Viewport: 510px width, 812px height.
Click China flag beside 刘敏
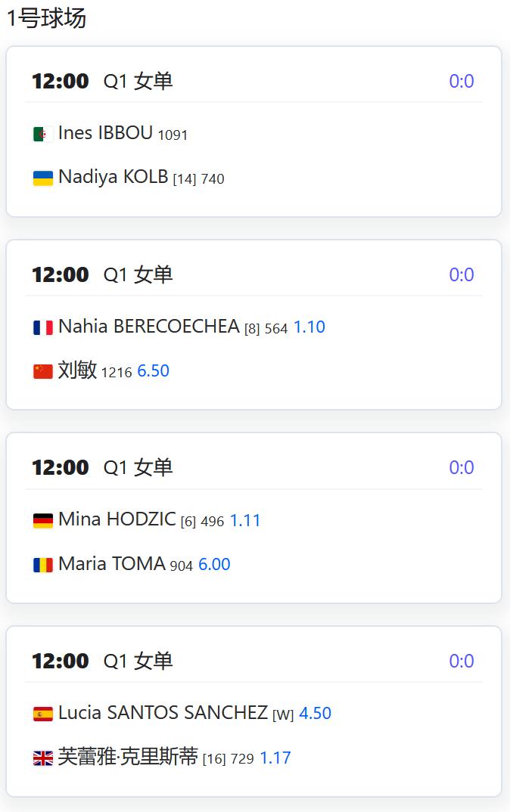[42, 371]
